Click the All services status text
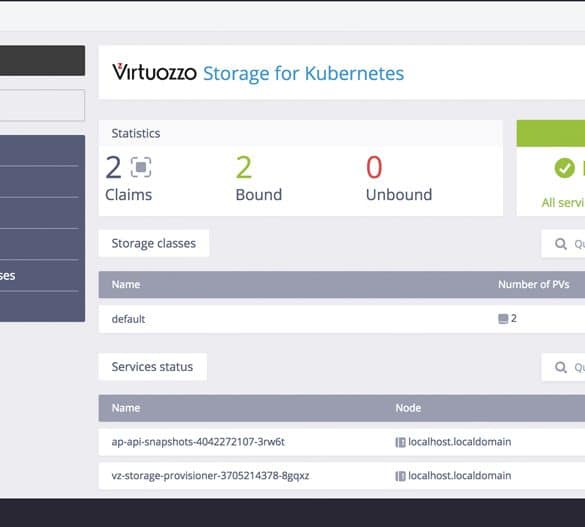585x527 pixels. pyautogui.click(x=563, y=203)
